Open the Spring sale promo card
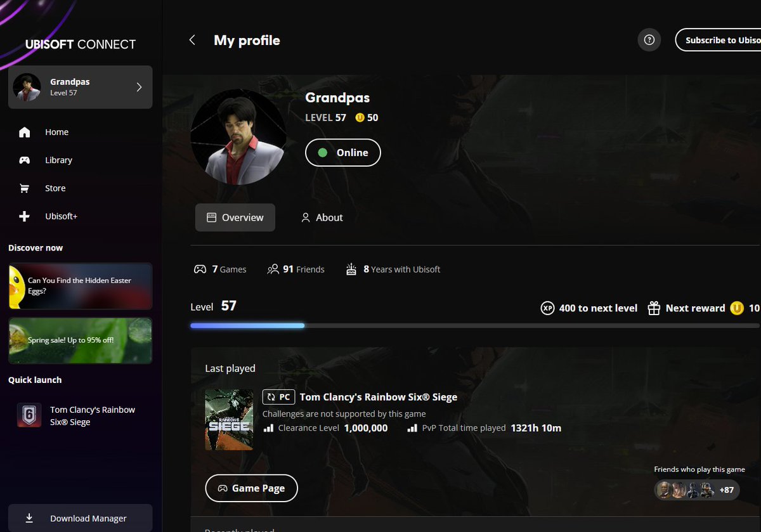This screenshot has width=761, height=532. point(81,341)
